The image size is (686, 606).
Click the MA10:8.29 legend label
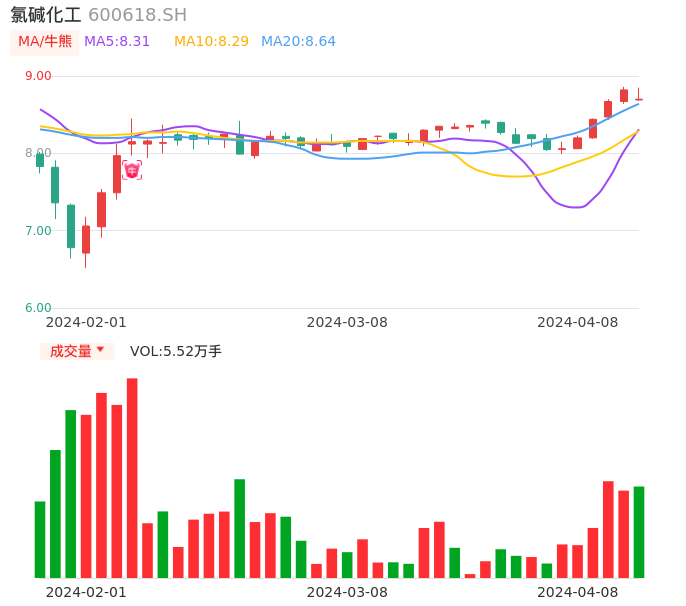pyautogui.click(x=211, y=42)
